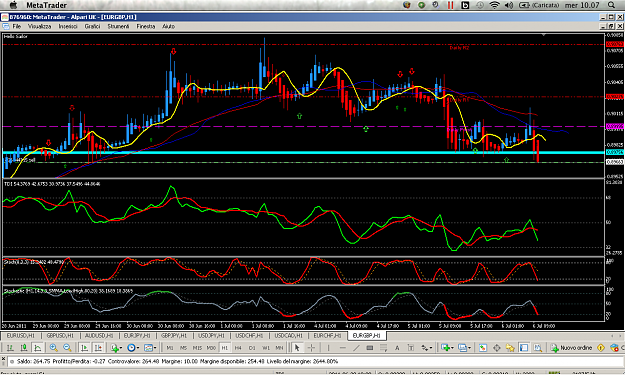Screen dimensions: 625x375
Task: Switch to the GBPUSD,H1 chart tab
Action: 60,336
